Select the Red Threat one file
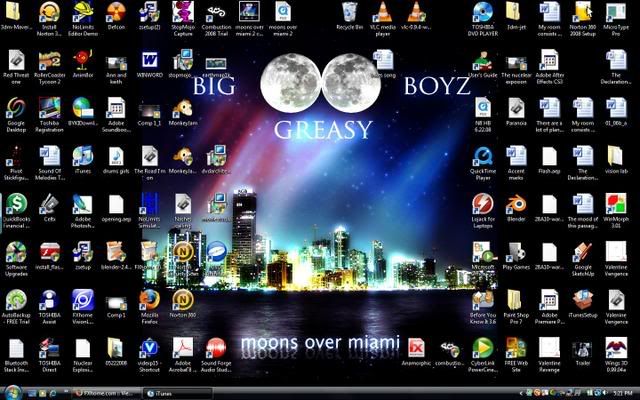 (16, 67)
